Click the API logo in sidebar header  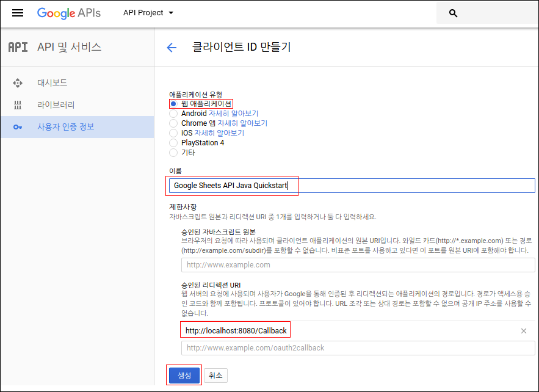18,47
